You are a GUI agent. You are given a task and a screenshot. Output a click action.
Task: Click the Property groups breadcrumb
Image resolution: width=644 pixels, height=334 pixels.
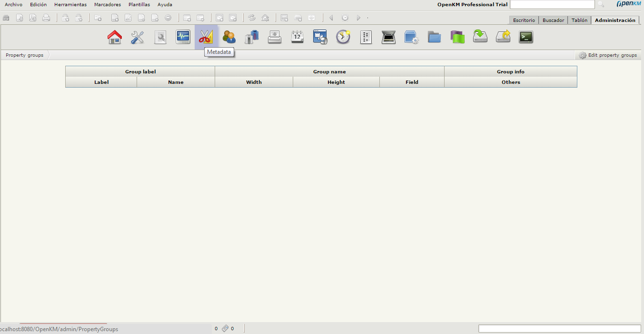[x=24, y=55]
